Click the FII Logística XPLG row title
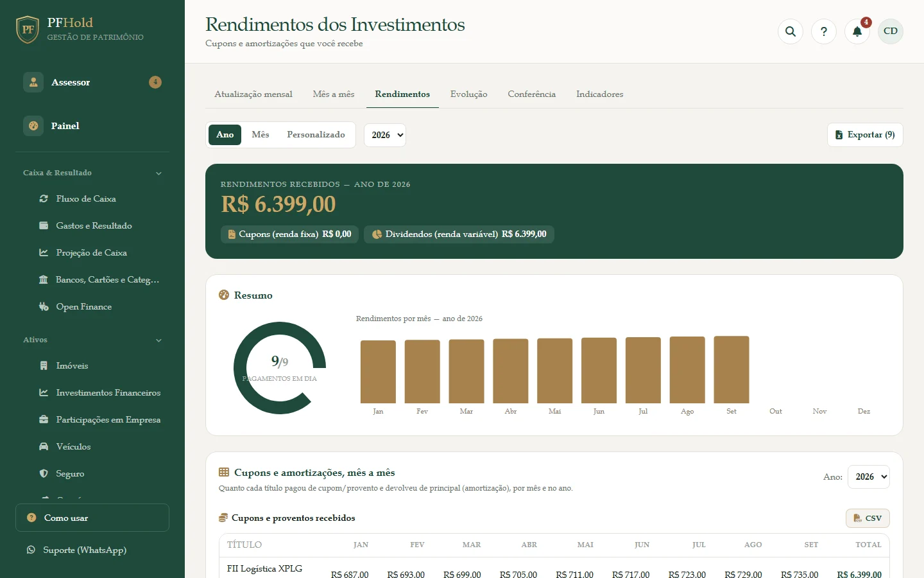The image size is (924, 578). coord(264,569)
